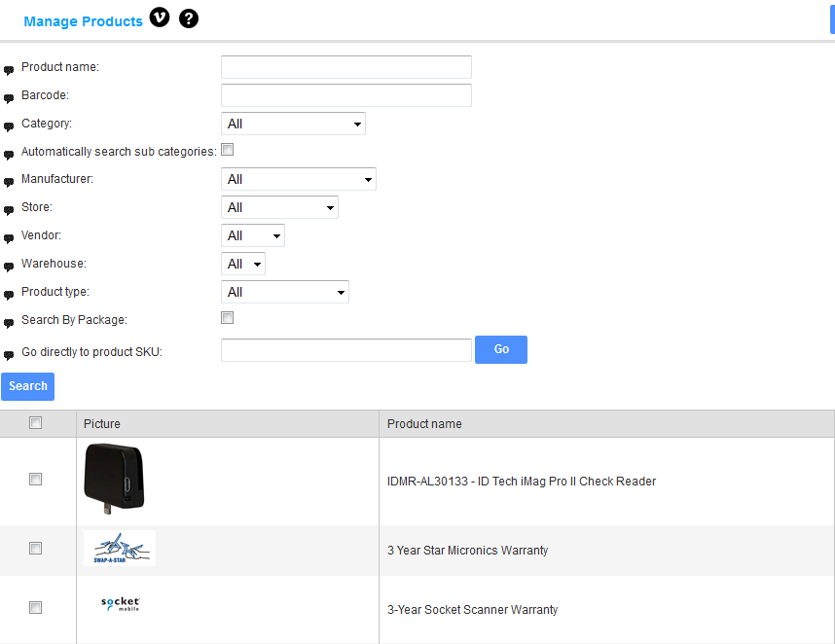Check the select-all checkbox in table header

point(36,422)
